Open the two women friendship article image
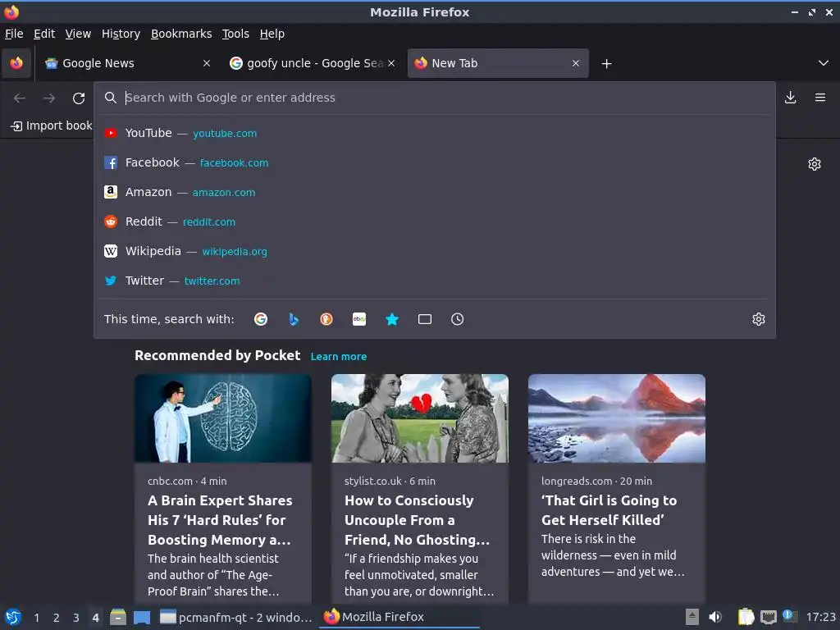 pos(420,418)
